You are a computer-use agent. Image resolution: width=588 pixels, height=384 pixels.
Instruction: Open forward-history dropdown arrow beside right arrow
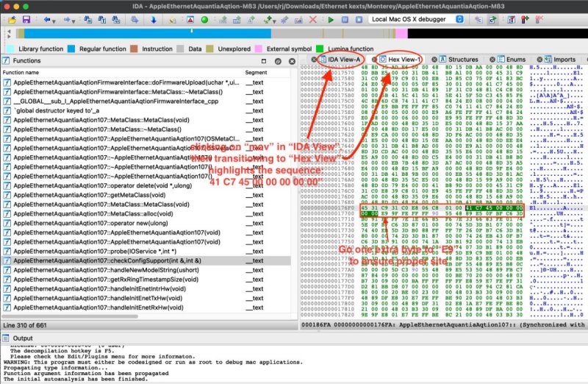point(73,21)
